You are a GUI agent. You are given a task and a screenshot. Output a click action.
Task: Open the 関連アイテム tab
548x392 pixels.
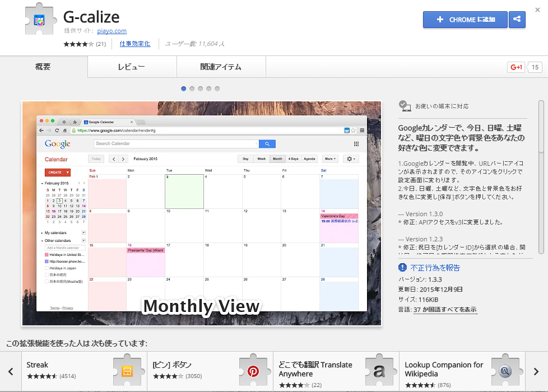[221, 67]
